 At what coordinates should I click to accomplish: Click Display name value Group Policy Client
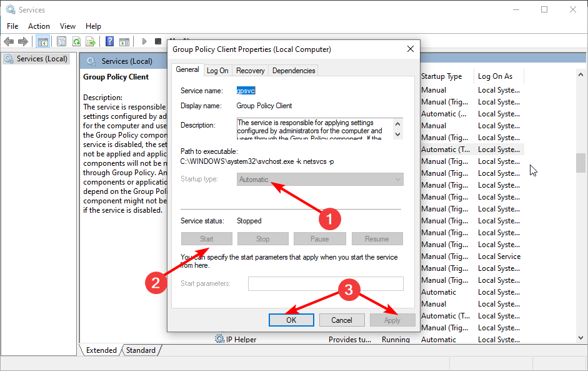pyautogui.click(x=264, y=106)
